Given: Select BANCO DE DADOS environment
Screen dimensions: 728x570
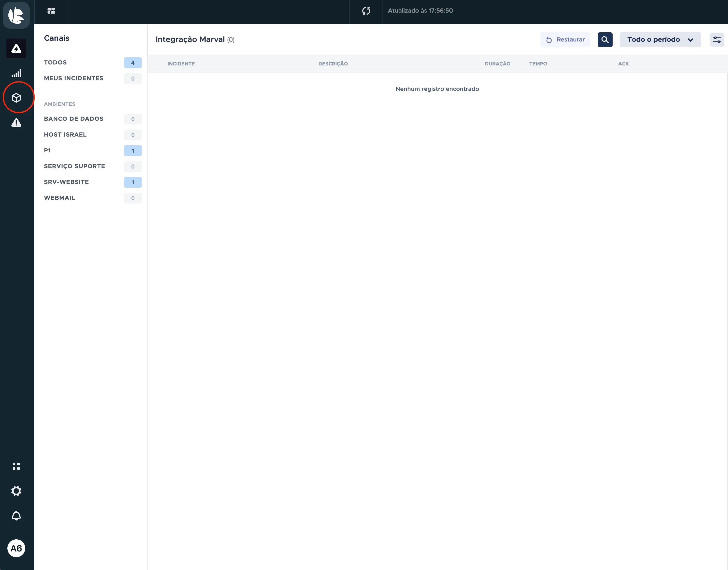Looking at the screenshot, I should [x=93, y=119].
